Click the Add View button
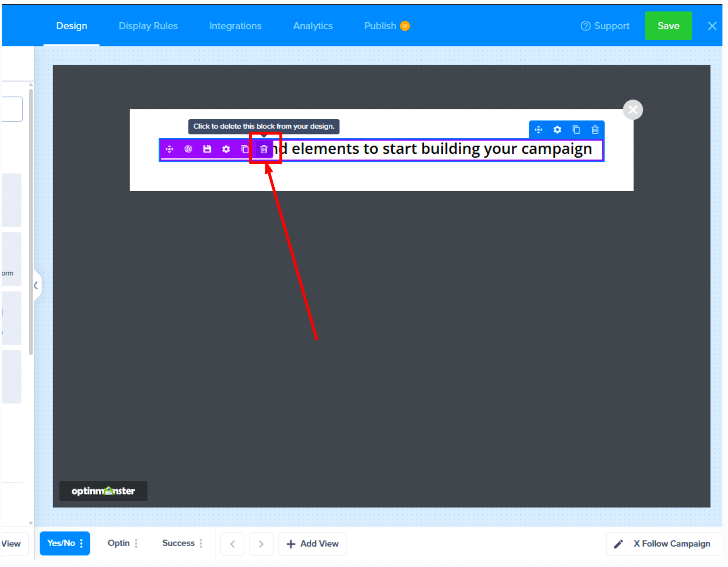The image size is (728, 567). pyautogui.click(x=312, y=544)
